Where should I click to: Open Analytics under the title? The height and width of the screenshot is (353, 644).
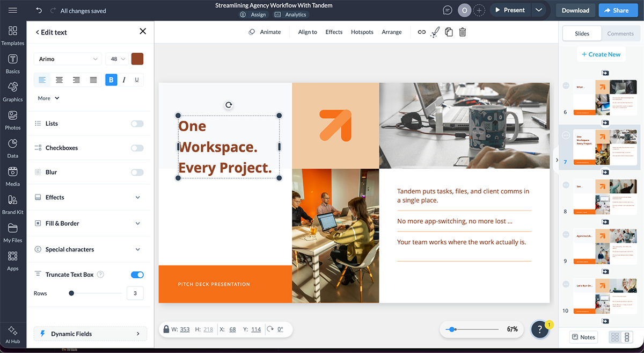290,15
